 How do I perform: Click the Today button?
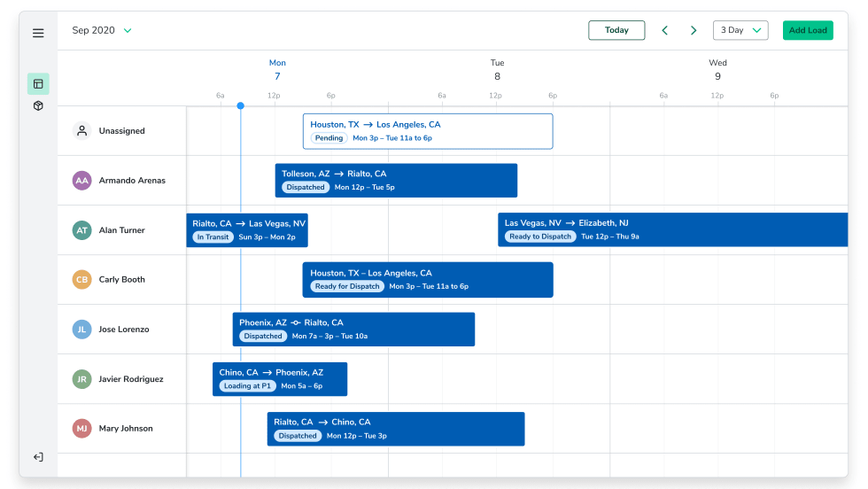pos(616,30)
